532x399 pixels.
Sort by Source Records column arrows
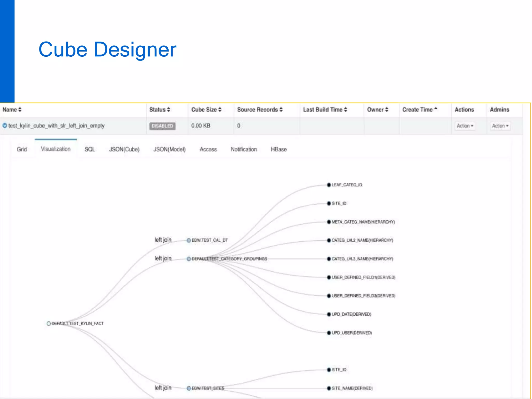click(281, 110)
